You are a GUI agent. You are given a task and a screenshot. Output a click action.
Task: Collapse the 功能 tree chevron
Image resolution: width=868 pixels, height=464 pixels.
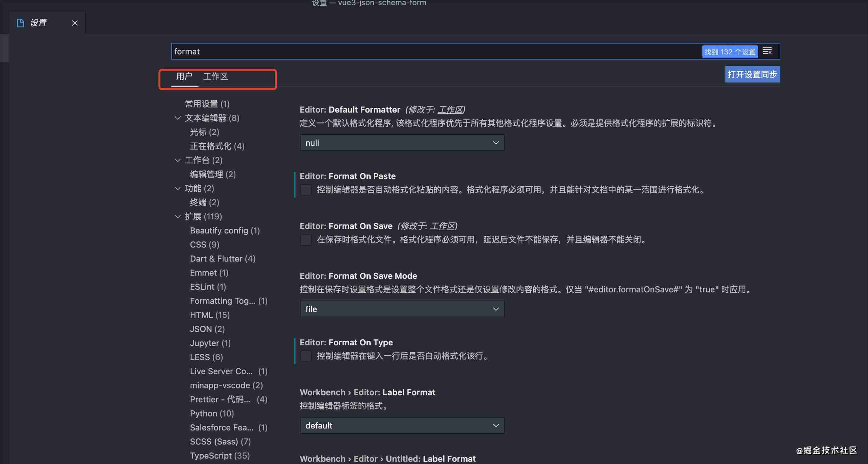point(178,188)
